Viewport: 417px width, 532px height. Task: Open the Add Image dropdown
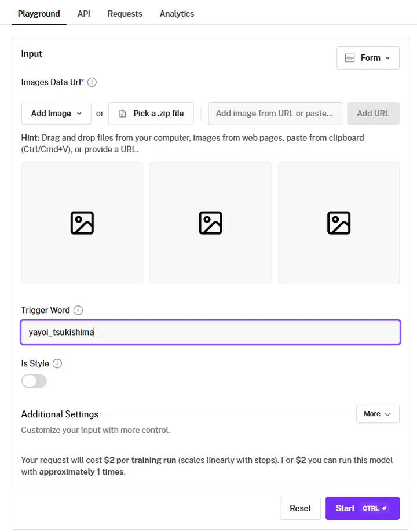point(56,114)
